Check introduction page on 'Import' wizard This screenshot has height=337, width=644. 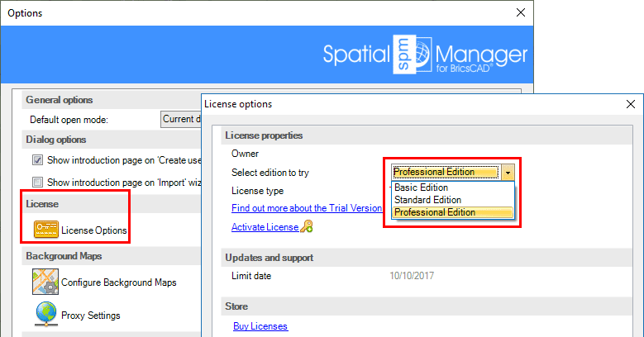click(37, 182)
